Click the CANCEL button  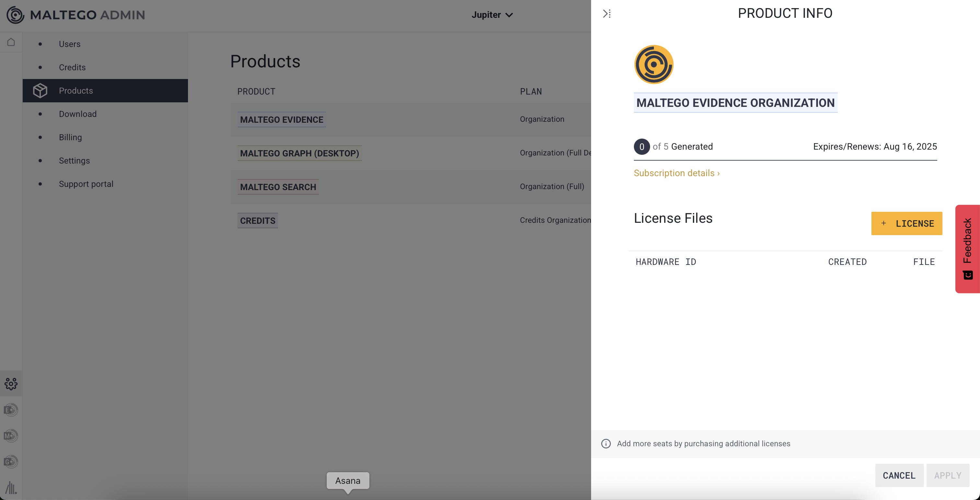[899, 475]
